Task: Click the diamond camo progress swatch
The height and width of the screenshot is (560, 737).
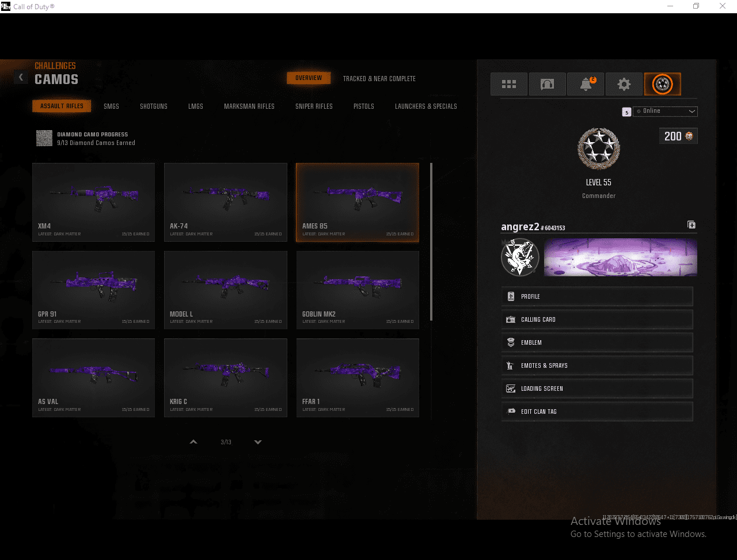Action: click(x=44, y=138)
